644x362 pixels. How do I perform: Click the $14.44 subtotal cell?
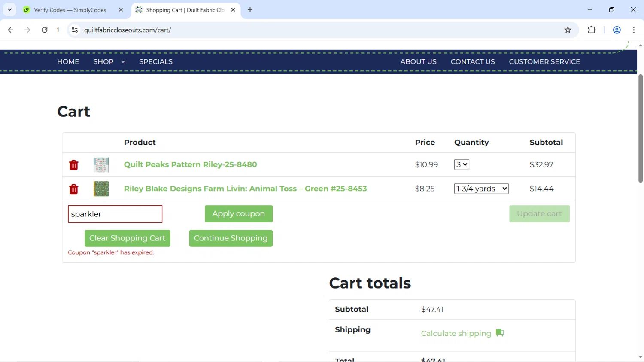[x=541, y=189]
